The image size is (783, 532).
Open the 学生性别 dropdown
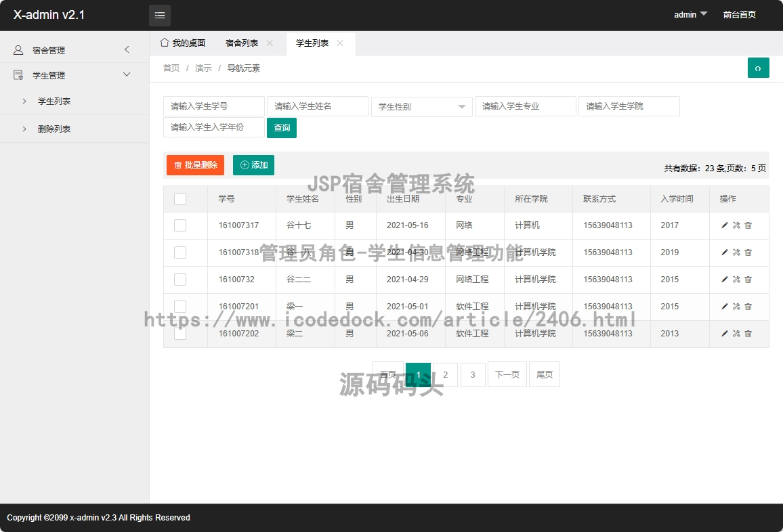point(421,107)
